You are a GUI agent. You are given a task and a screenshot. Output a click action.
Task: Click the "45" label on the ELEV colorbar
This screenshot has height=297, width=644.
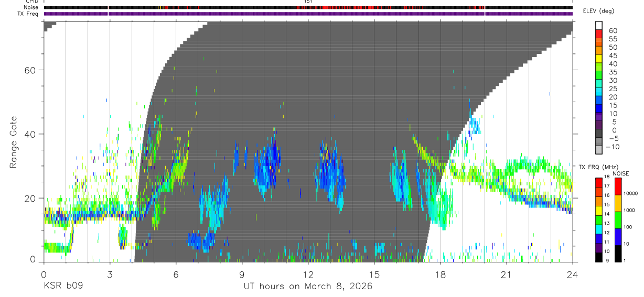pos(613,56)
